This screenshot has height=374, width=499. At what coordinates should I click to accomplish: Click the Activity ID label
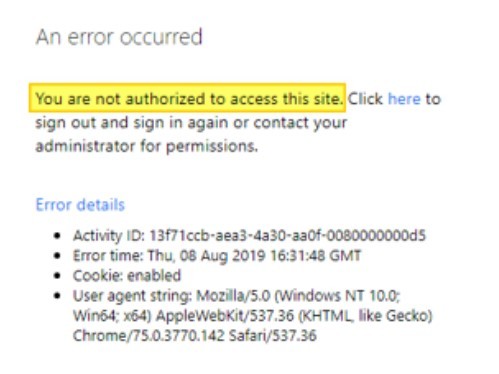[109, 236]
